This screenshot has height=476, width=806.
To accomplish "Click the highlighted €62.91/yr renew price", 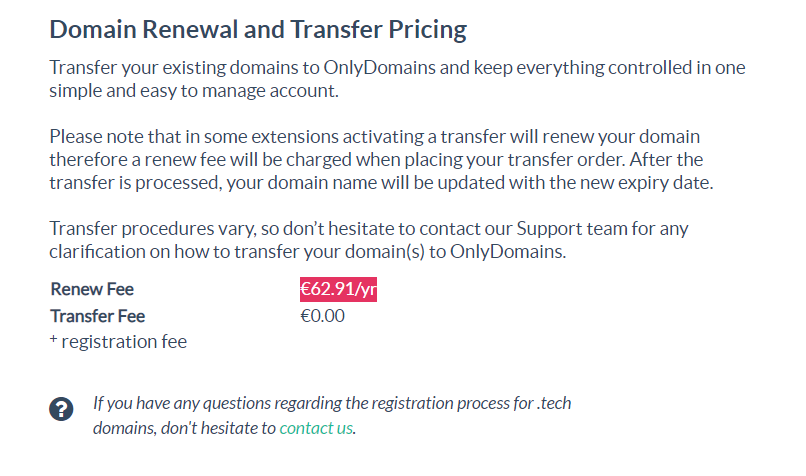I will (x=339, y=290).
